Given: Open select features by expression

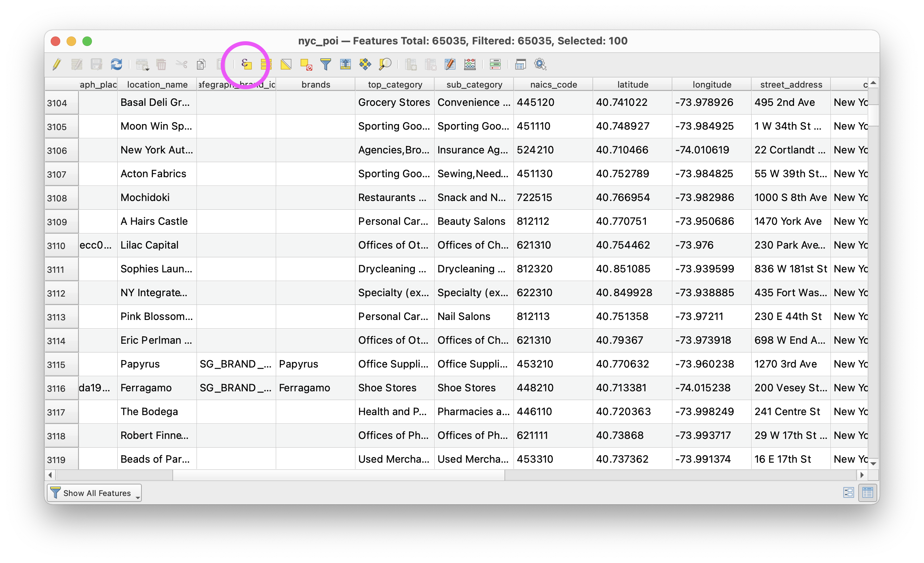Looking at the screenshot, I should [246, 64].
